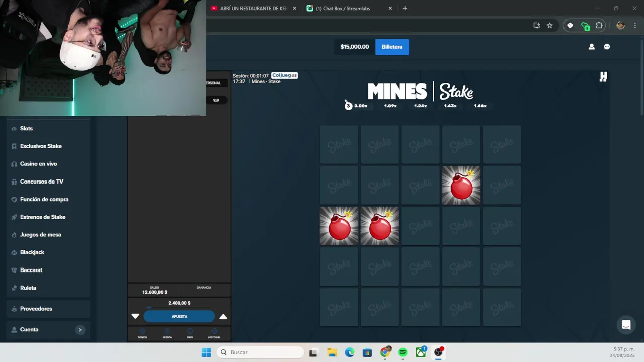Open the Chrome three-dot menu
Screen dimensions: 644x362
coord(635,25)
